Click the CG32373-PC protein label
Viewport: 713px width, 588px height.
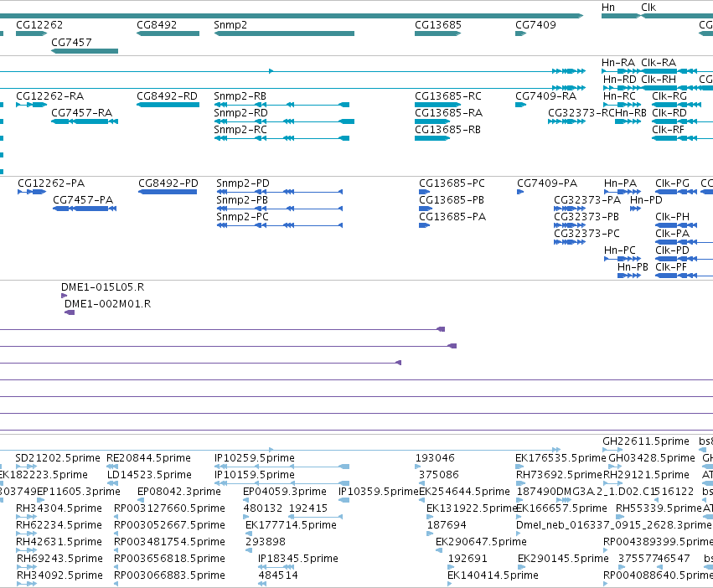(x=586, y=234)
